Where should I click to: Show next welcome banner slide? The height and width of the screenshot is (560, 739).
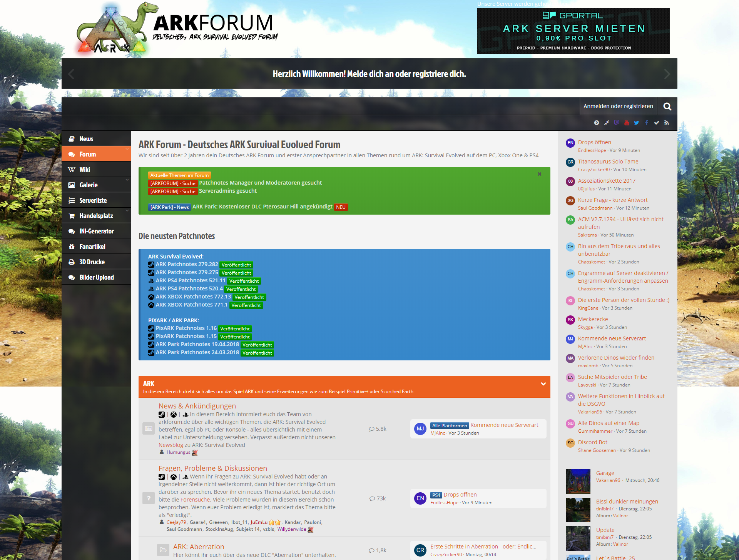tap(667, 74)
